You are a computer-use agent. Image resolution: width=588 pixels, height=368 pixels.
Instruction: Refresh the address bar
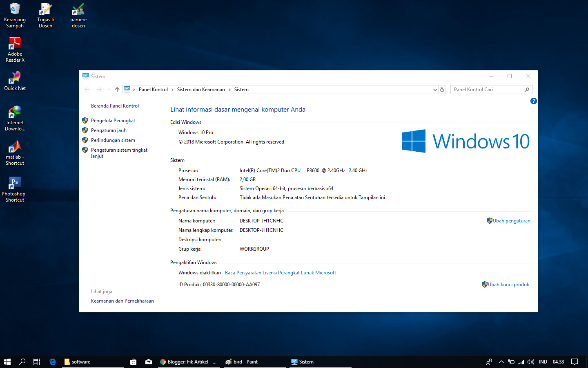point(442,90)
